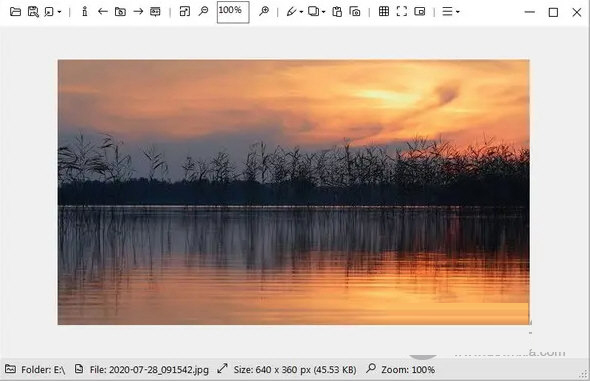Show image info with the 'i' icon

[x=85, y=12]
